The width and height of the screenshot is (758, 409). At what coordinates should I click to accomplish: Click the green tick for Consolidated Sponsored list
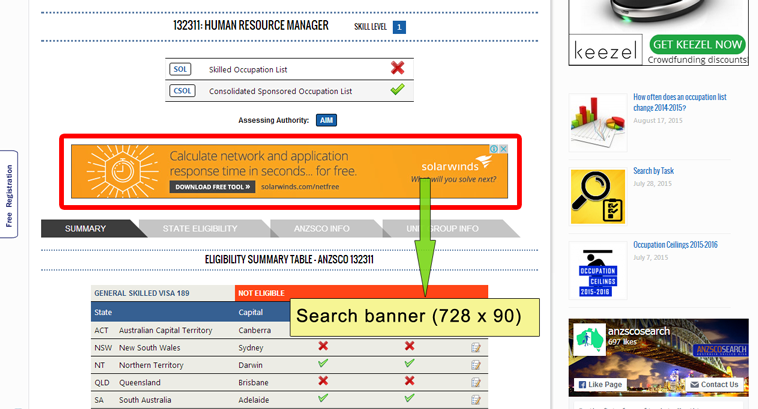point(397,89)
